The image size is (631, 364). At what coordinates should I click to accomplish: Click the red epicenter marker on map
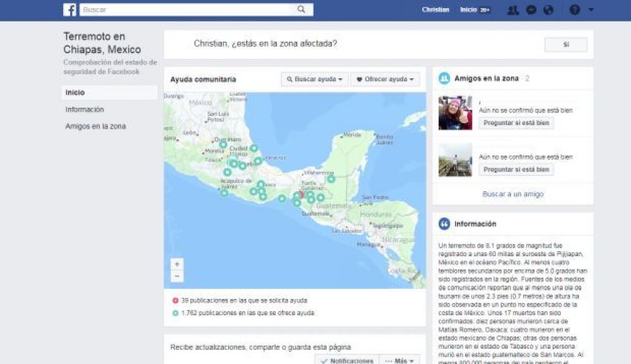tap(302, 195)
